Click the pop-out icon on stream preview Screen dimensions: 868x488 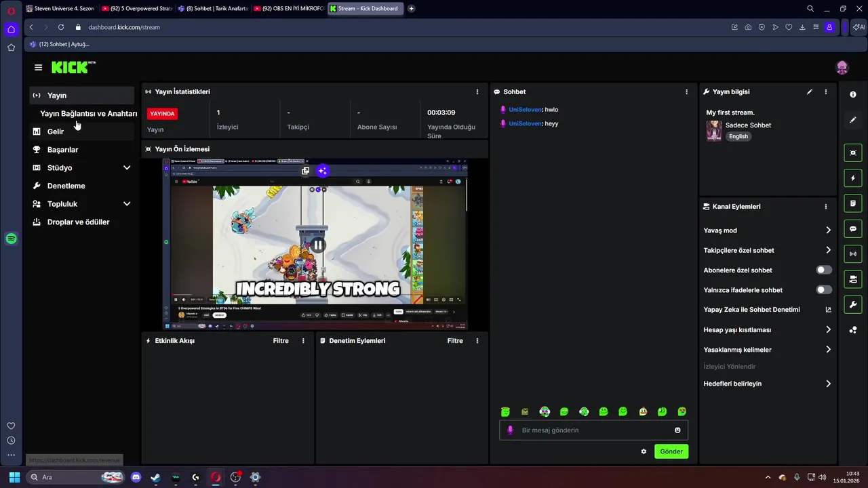point(306,171)
